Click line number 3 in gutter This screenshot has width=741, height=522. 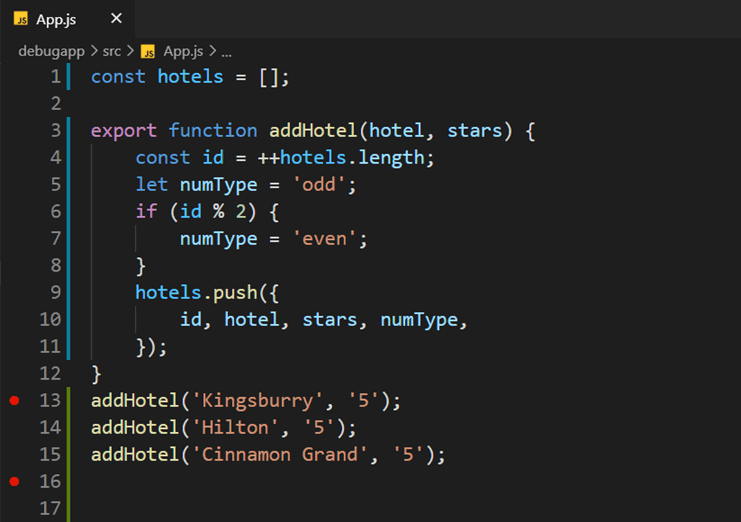pos(56,130)
